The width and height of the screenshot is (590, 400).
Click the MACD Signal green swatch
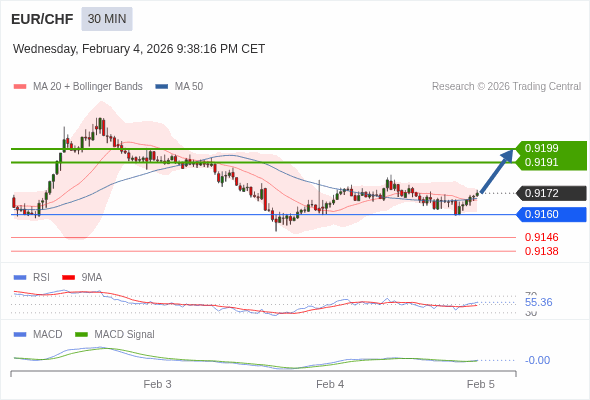coord(81,335)
